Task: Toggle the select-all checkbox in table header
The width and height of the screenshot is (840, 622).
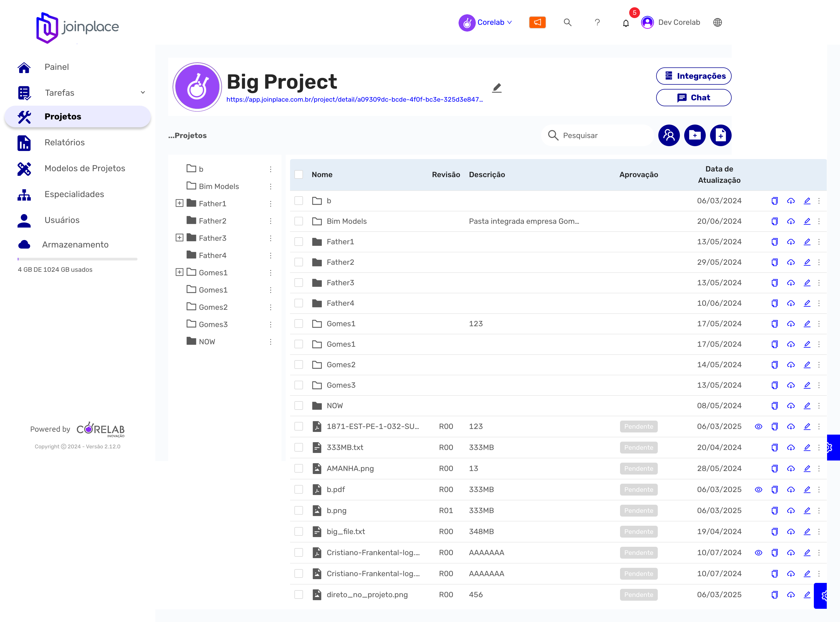Action: (x=299, y=174)
